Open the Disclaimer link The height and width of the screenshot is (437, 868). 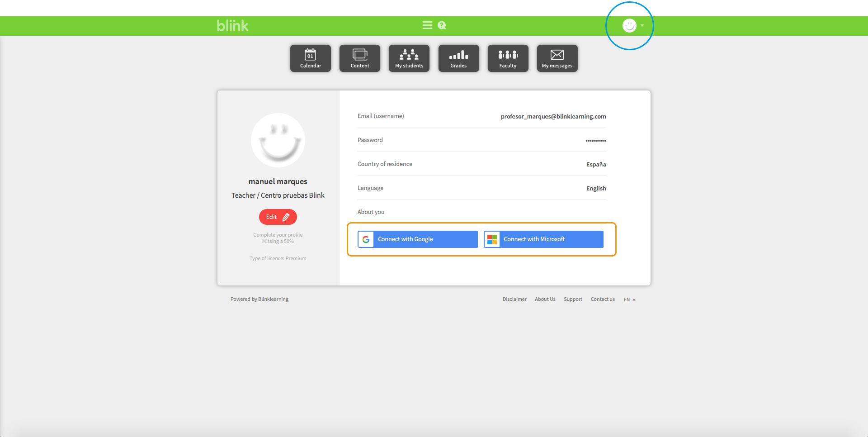point(514,299)
